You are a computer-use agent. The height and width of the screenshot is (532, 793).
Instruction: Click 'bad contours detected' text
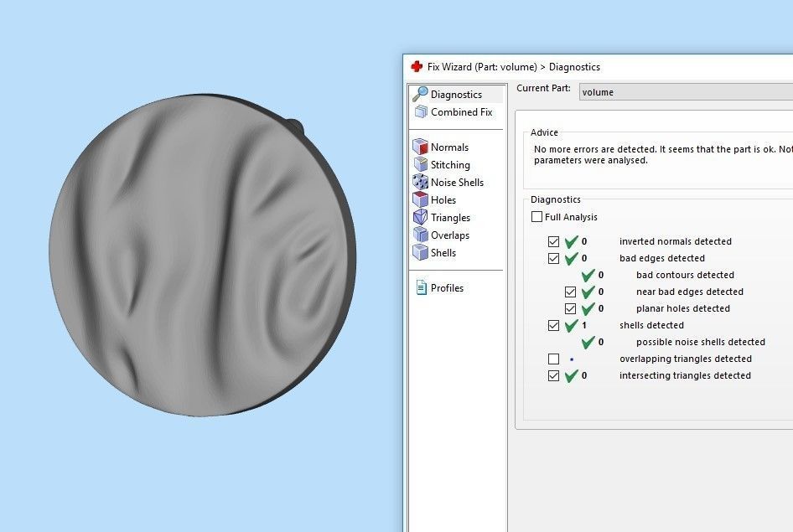click(x=685, y=275)
